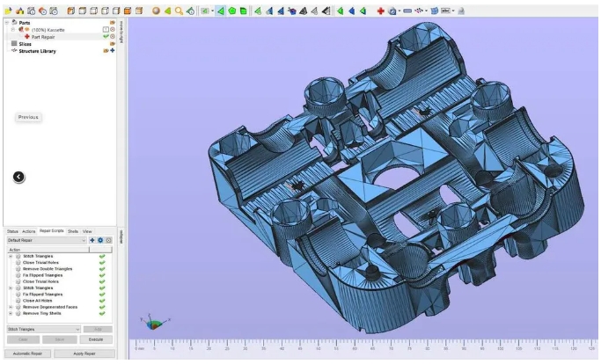Click the XYZ axis orientation gizmo
Viewport: 601px width, 364px height.
coord(154,322)
